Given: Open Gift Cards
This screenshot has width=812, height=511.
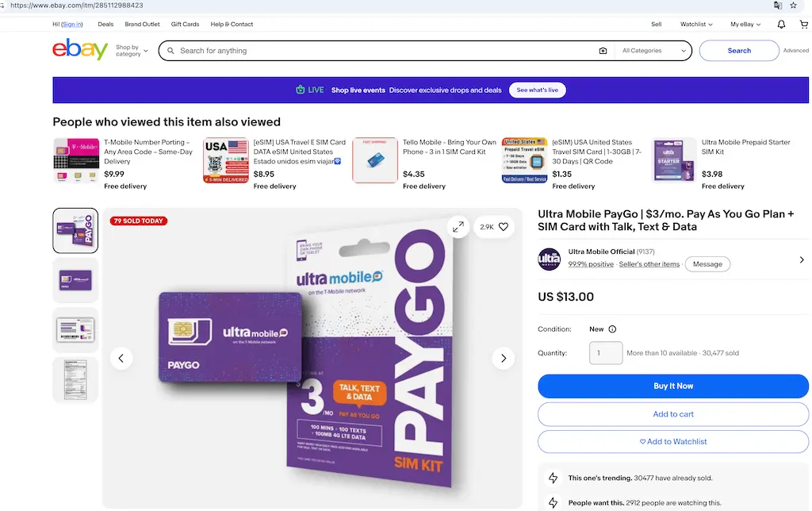Looking at the screenshot, I should coord(185,25).
